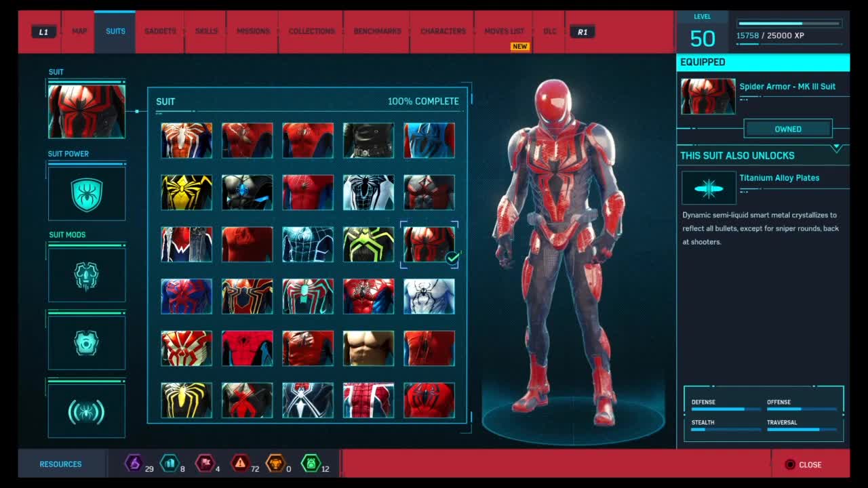Click the Close button

[804, 464]
